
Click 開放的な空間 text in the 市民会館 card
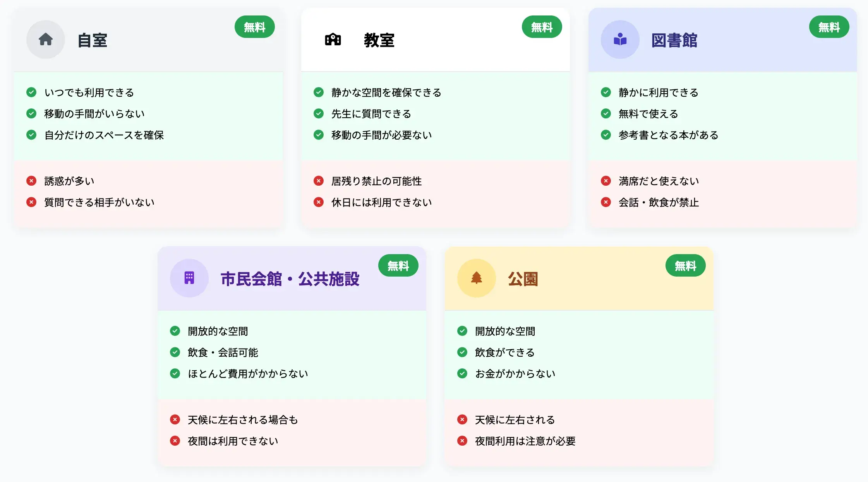click(218, 331)
